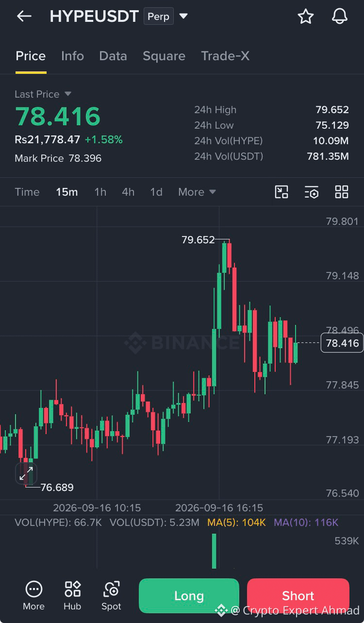This screenshot has width=364, height=623.
Task: Switch to the Trade-X tab
Action: (225, 56)
